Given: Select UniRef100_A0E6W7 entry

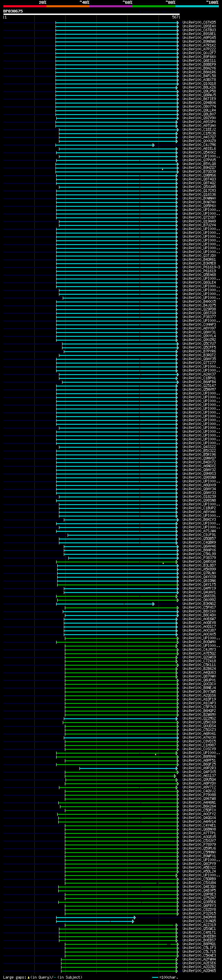Looking at the screenshot, I should 199,619.
